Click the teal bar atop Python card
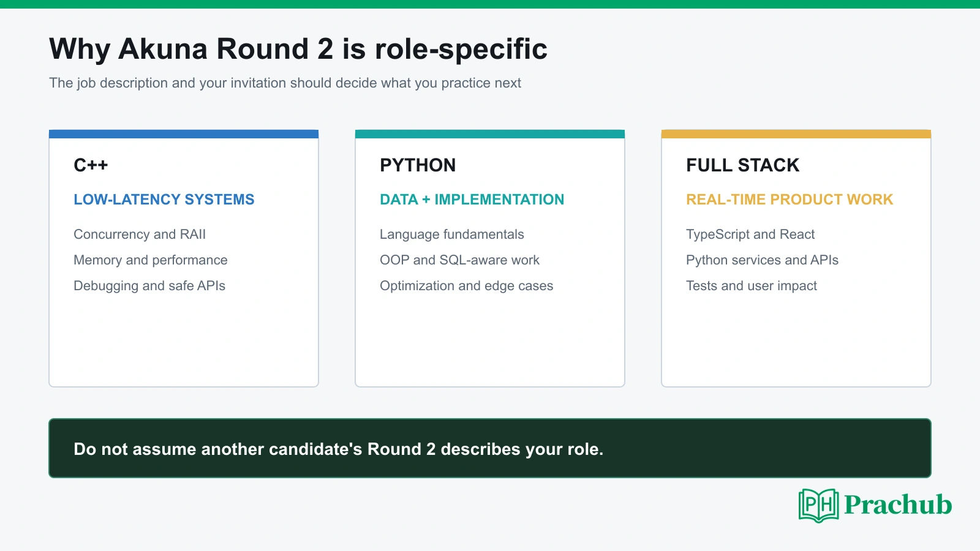The height and width of the screenshot is (551, 980). (x=490, y=134)
